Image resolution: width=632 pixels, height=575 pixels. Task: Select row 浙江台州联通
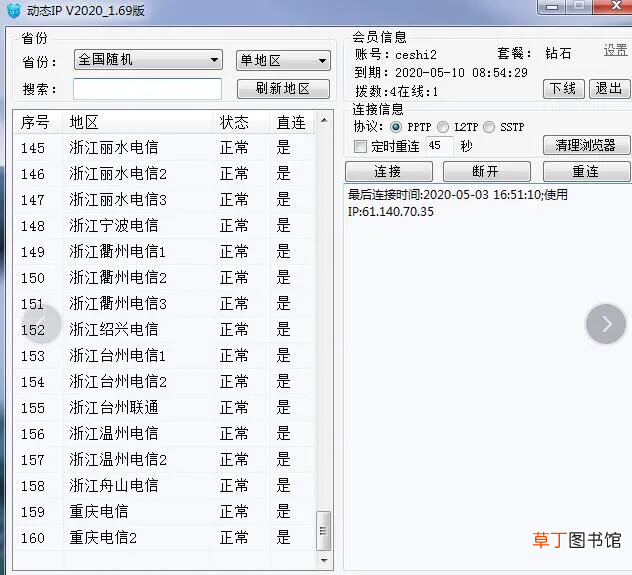click(164, 408)
